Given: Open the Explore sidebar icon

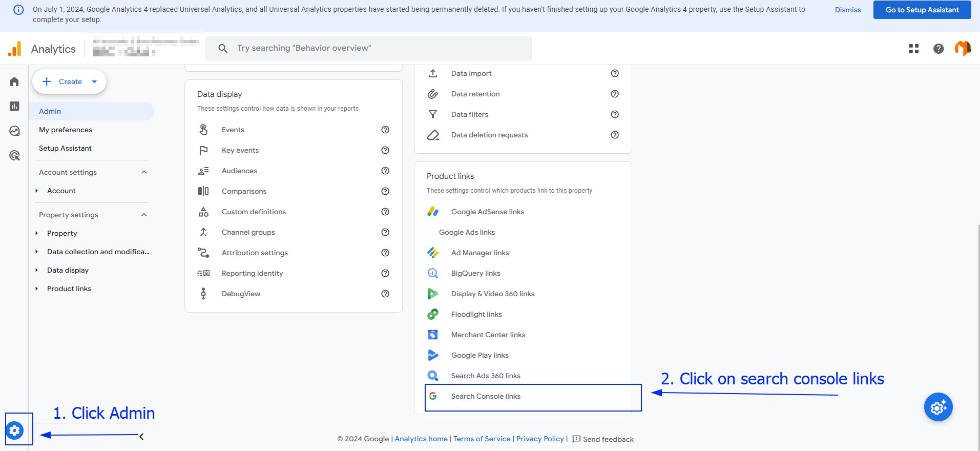Looking at the screenshot, I should pos(14,131).
